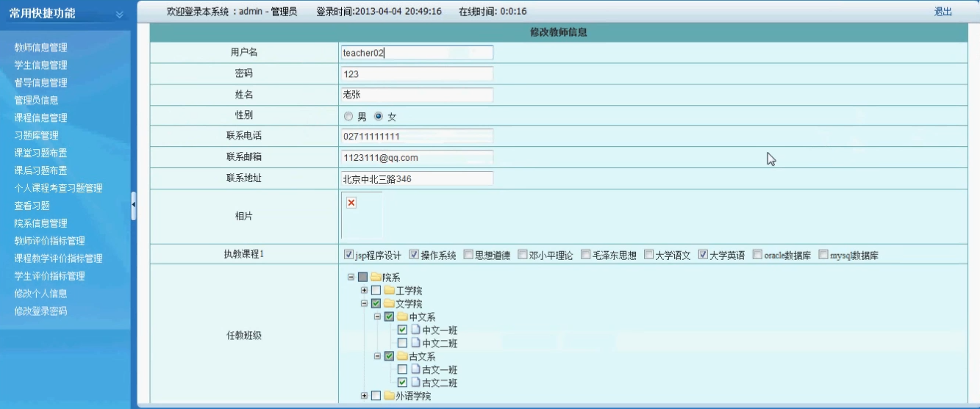This screenshot has width=980, height=409.
Task: Open 修改登录密码 link
Action: tap(40, 312)
